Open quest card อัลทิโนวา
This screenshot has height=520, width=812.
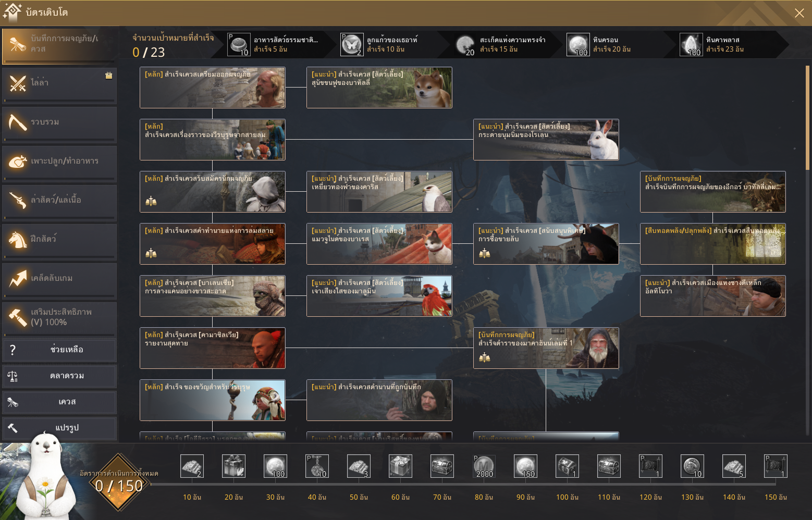(713, 296)
